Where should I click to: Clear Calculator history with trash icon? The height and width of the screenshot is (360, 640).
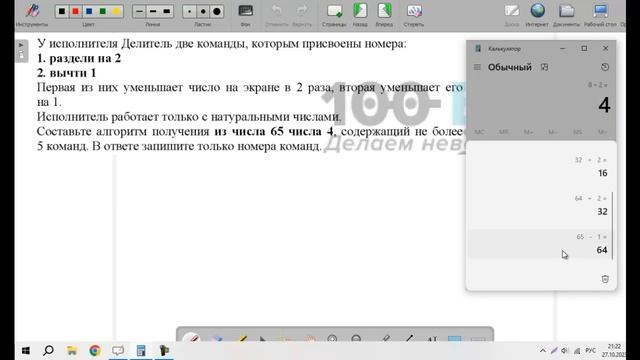tap(605, 279)
